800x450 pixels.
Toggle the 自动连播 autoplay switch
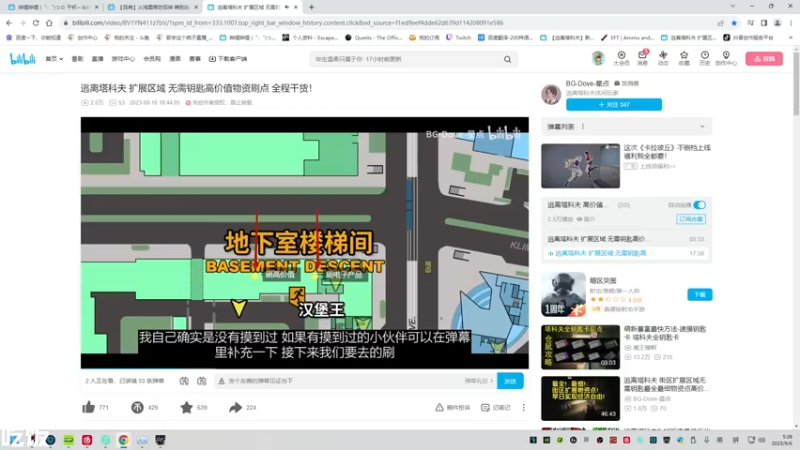point(699,205)
